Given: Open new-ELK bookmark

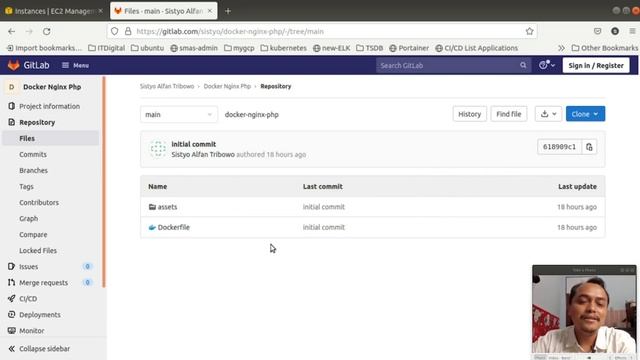Looking at the screenshot, I should click(x=331, y=48).
